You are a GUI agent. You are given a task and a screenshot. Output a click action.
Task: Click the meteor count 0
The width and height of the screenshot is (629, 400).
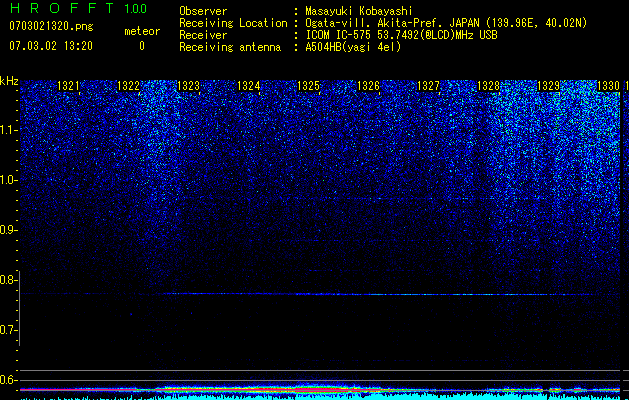pos(142,46)
